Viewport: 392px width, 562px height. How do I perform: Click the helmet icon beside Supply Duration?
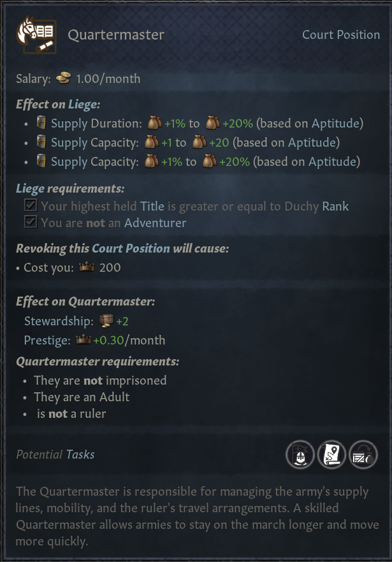pyautogui.click(x=42, y=123)
